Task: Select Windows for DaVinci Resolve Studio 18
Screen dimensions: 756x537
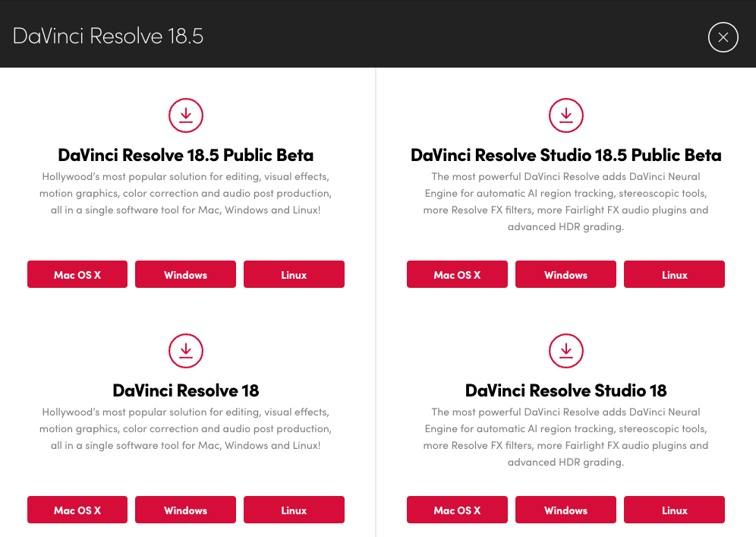Action: (x=565, y=510)
